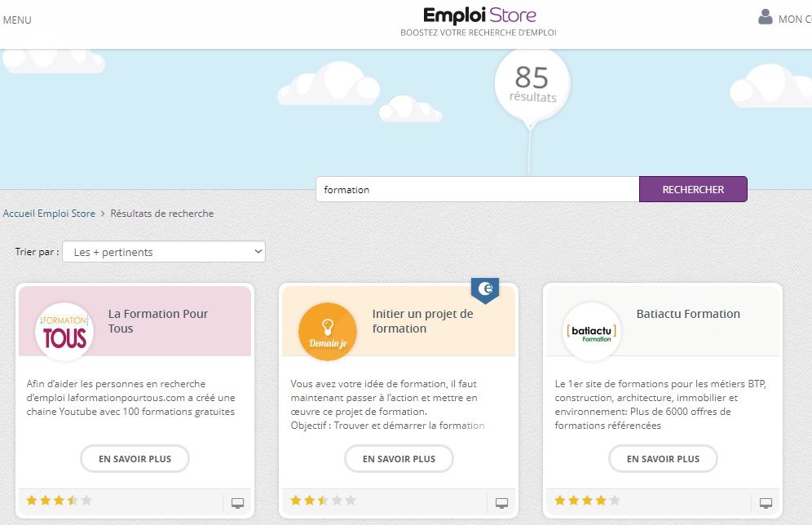Open Initier un projet de formation title
812x525 pixels.
422,321
